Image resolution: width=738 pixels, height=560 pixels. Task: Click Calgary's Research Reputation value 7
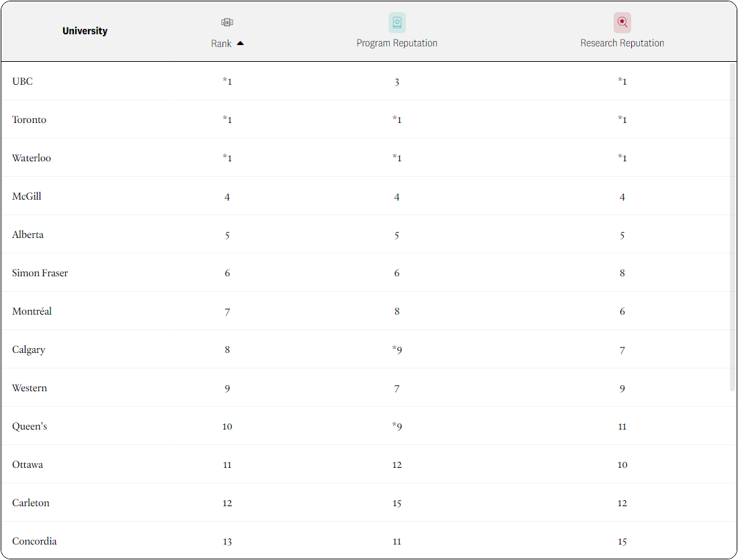[x=622, y=351]
